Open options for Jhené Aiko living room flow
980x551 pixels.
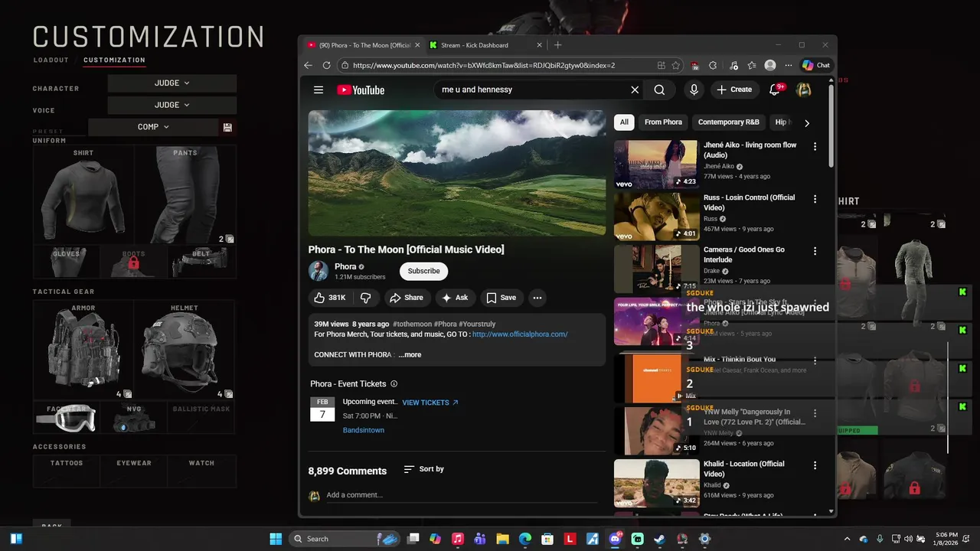[x=815, y=146]
